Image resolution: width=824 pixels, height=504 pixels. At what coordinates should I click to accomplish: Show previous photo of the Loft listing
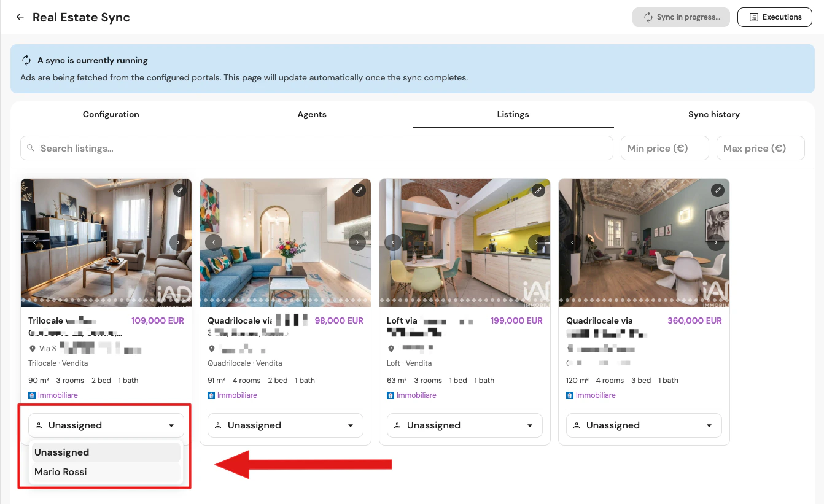point(393,242)
